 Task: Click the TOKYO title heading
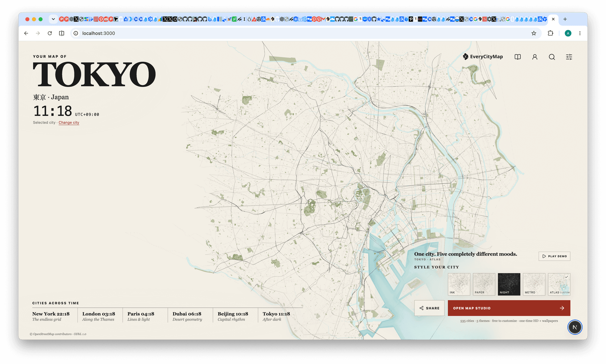click(x=94, y=74)
